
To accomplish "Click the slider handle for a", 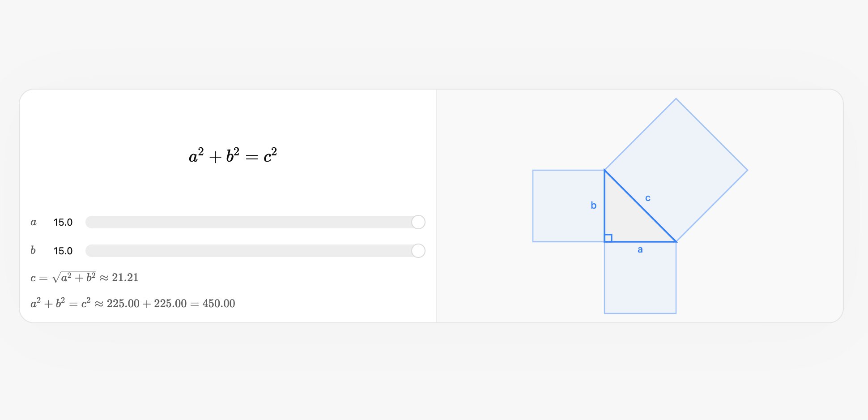I will [418, 222].
